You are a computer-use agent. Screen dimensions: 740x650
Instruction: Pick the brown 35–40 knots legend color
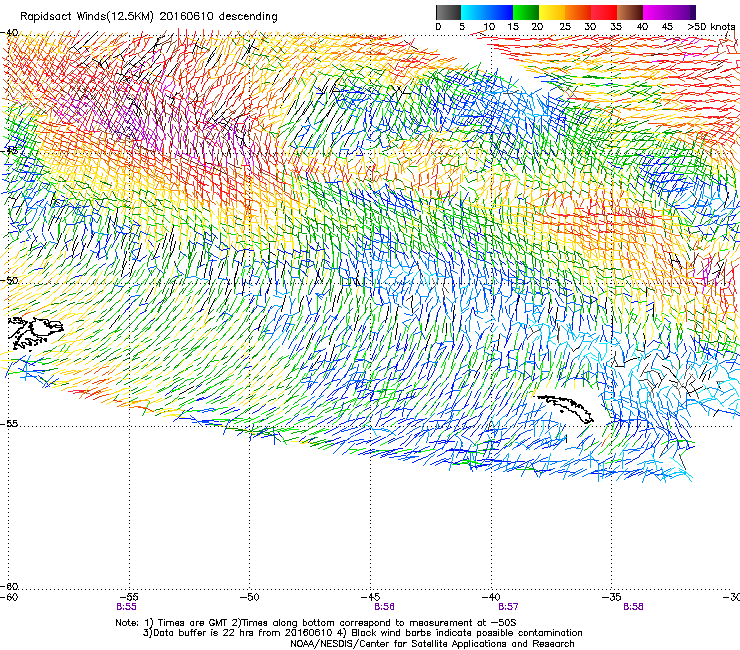click(630, 12)
